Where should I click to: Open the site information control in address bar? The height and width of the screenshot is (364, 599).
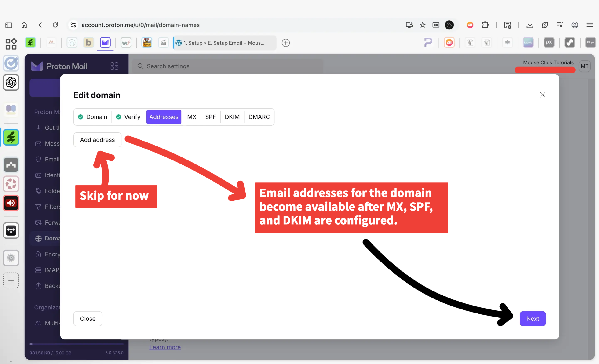pyautogui.click(x=73, y=25)
